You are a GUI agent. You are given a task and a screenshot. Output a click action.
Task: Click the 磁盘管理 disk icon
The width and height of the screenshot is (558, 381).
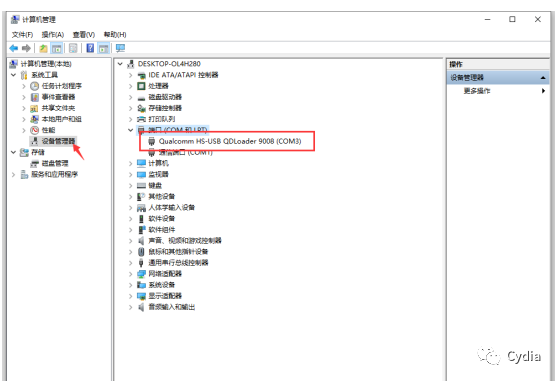[x=35, y=164]
